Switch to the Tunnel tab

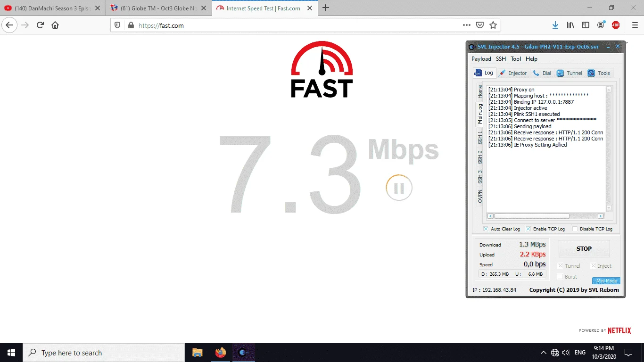pos(570,73)
